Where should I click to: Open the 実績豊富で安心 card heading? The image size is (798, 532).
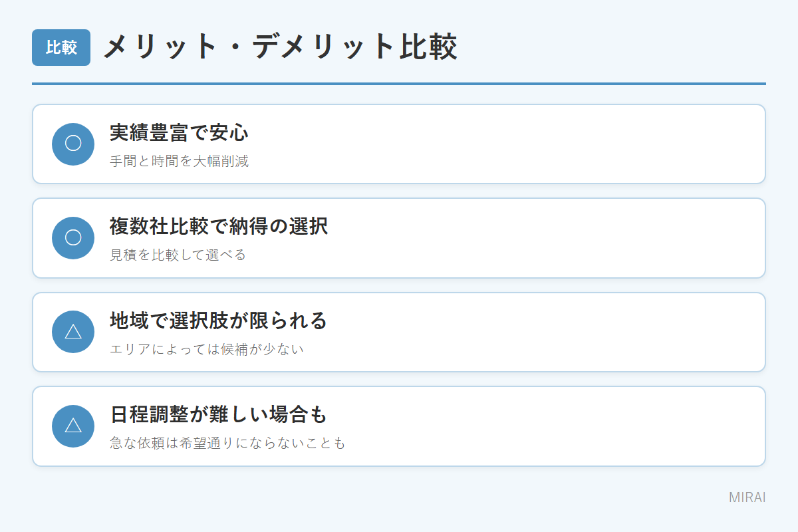coord(179,132)
